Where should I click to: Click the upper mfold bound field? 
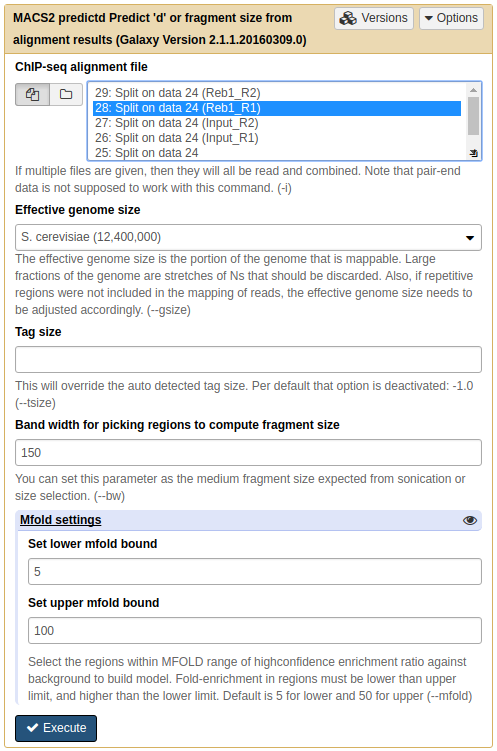[x=255, y=631]
